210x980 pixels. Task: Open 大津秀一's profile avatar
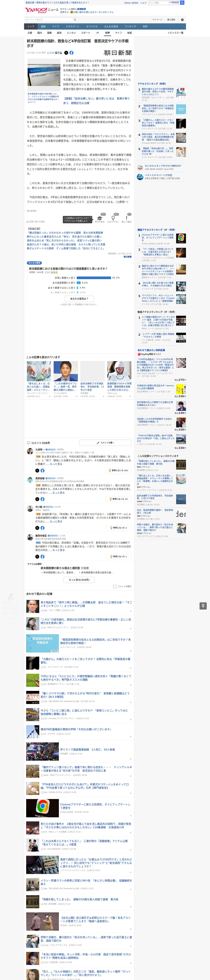tap(30, 451)
